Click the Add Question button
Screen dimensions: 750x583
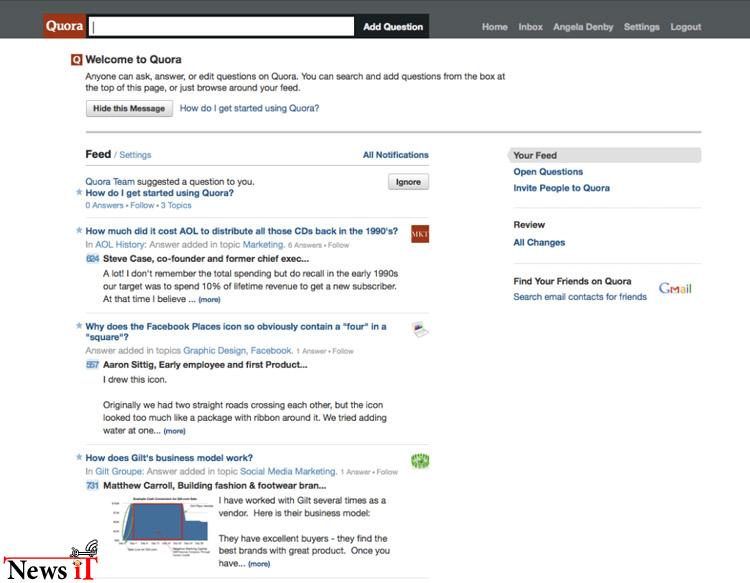click(393, 27)
